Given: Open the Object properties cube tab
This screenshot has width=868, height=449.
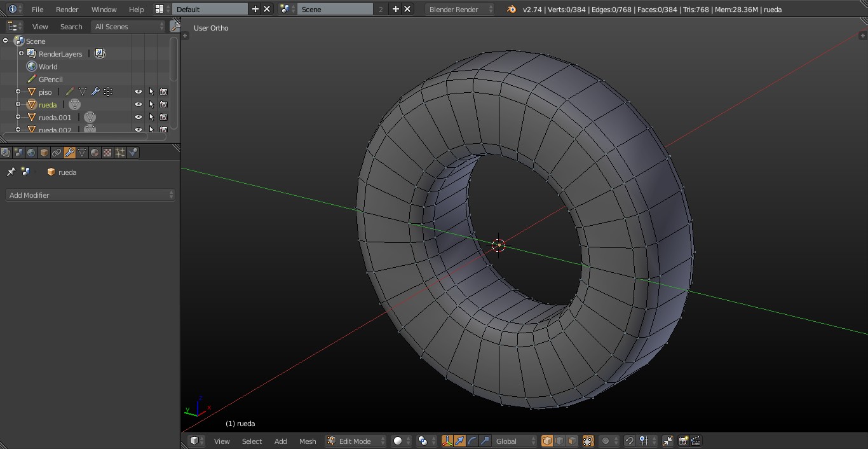Looking at the screenshot, I should 44,153.
